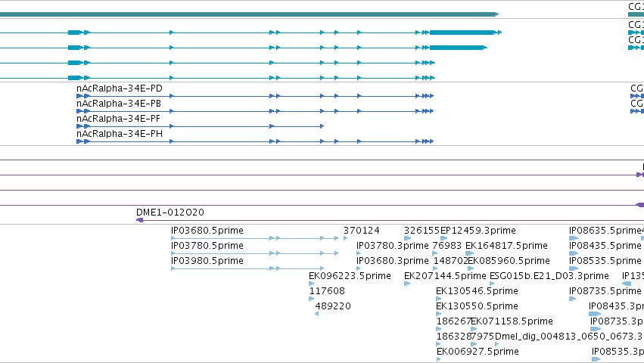Open the EK096223.5prime EST label
The image size is (644, 363).
click(350, 276)
